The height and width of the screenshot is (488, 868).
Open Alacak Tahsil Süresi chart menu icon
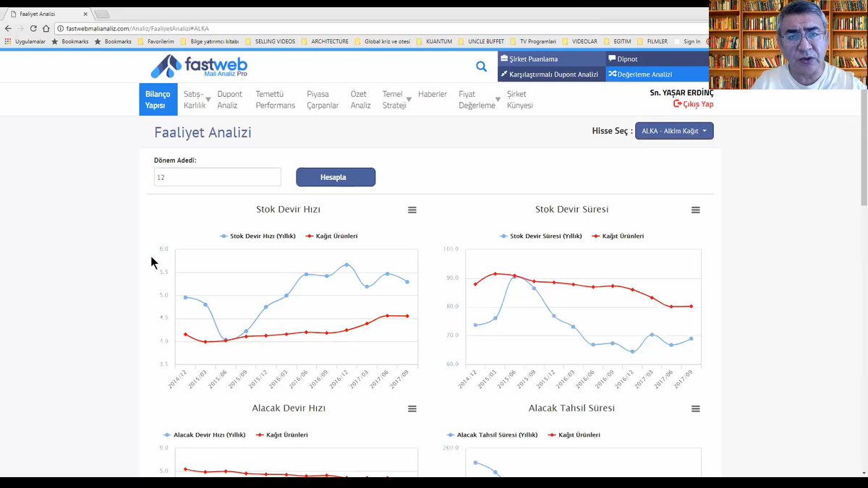(x=696, y=408)
